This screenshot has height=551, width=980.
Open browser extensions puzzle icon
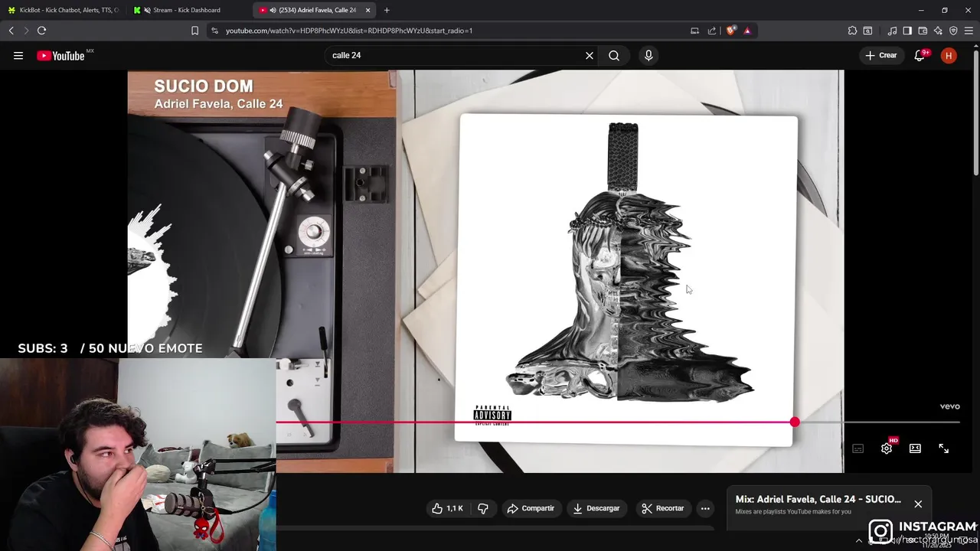pos(852,31)
